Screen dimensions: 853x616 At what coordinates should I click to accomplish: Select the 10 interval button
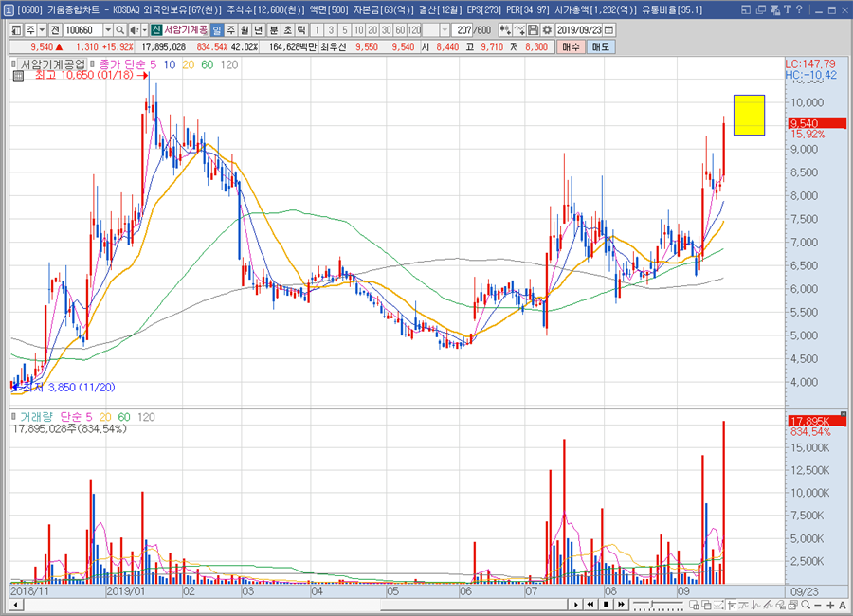coord(358,30)
